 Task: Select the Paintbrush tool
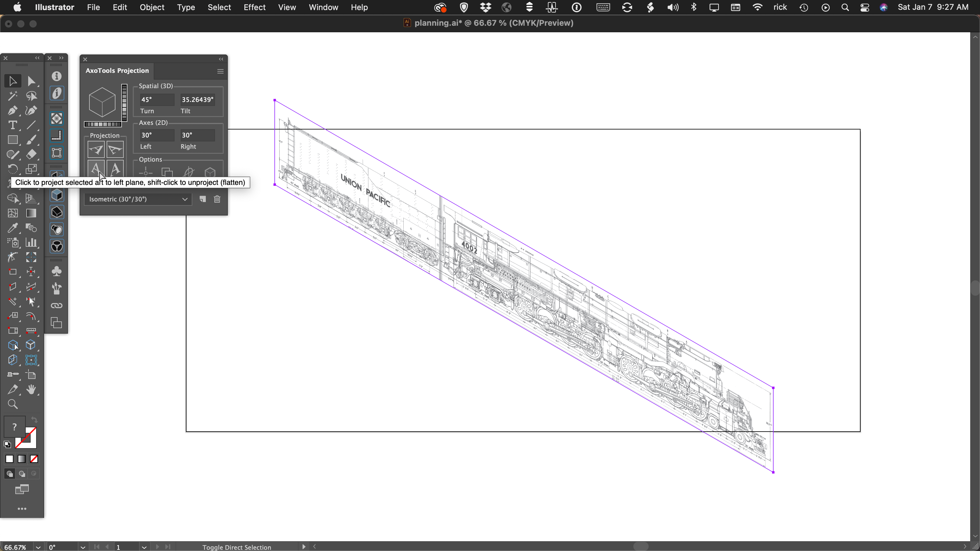coord(31,140)
